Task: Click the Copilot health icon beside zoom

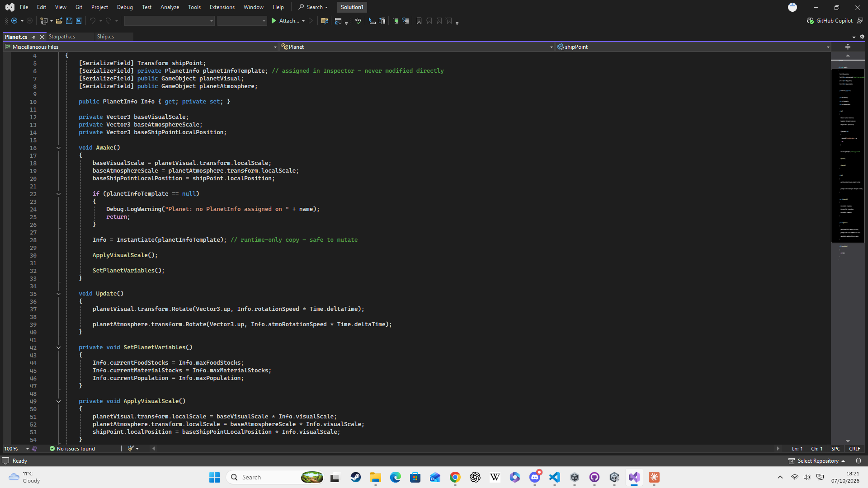Action: pyautogui.click(x=34, y=449)
